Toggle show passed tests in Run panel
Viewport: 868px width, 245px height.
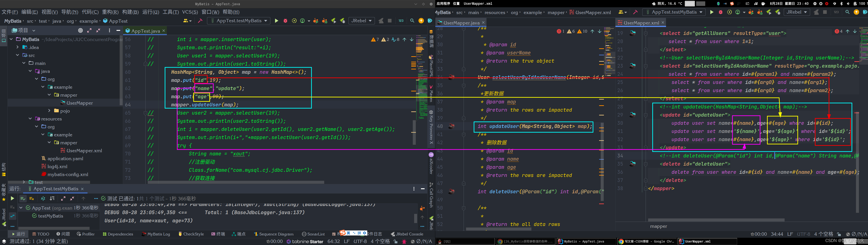pyautogui.click(x=23, y=198)
